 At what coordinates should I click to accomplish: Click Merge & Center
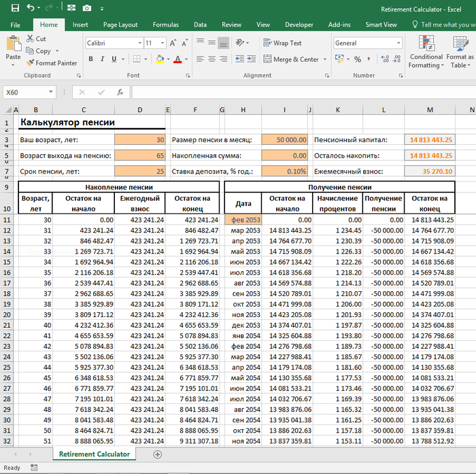pos(291,59)
